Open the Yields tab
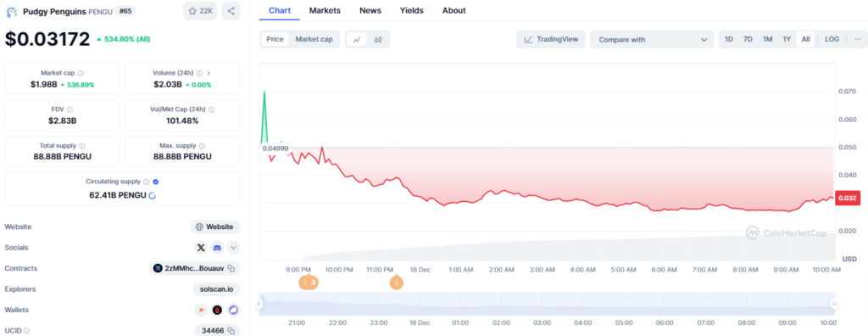This screenshot has height=336, width=868. click(x=412, y=10)
